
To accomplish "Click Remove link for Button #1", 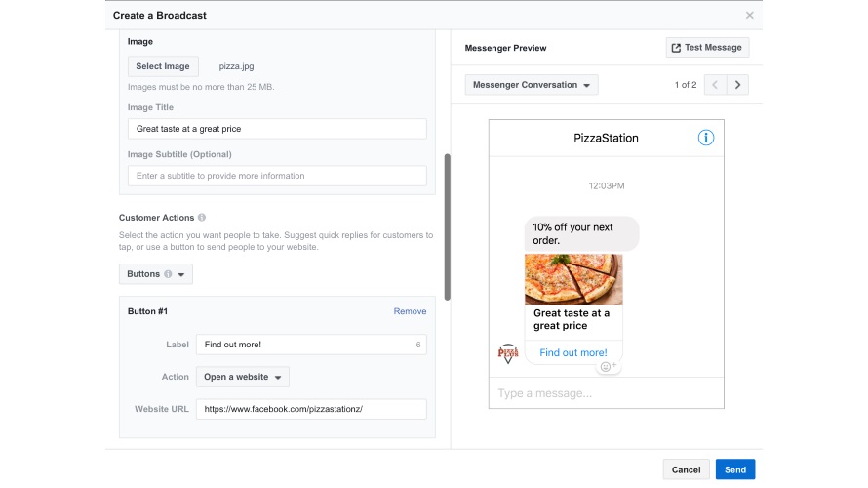I will (x=410, y=311).
